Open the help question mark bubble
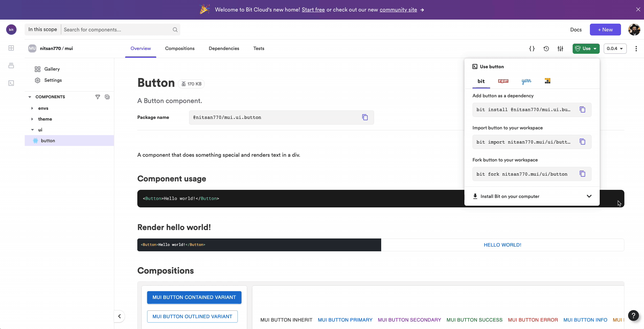 click(633, 315)
